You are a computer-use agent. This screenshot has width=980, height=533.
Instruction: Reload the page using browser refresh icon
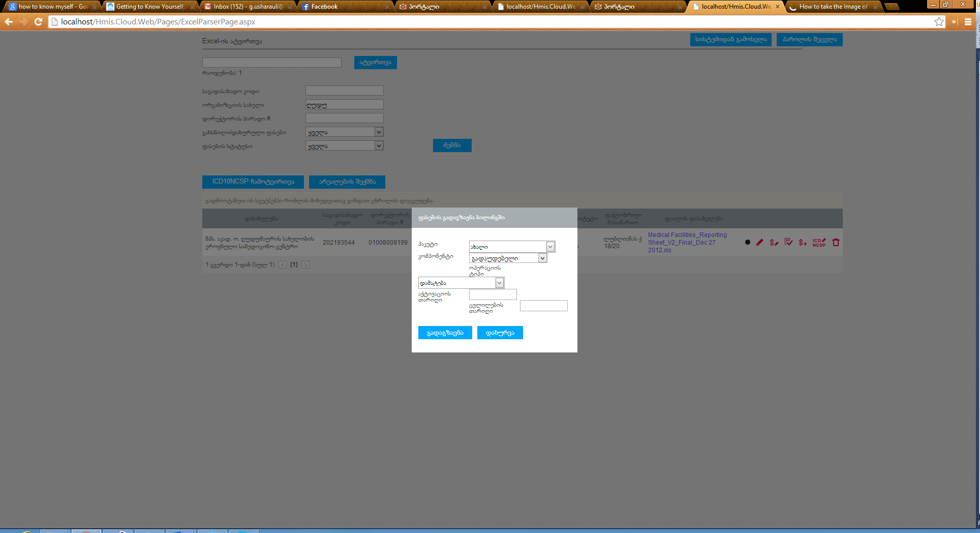point(38,22)
